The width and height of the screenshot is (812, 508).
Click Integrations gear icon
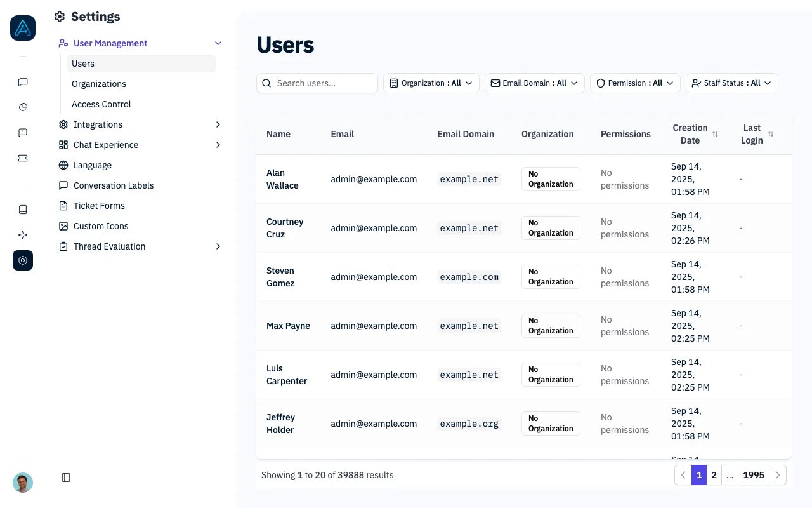click(63, 124)
